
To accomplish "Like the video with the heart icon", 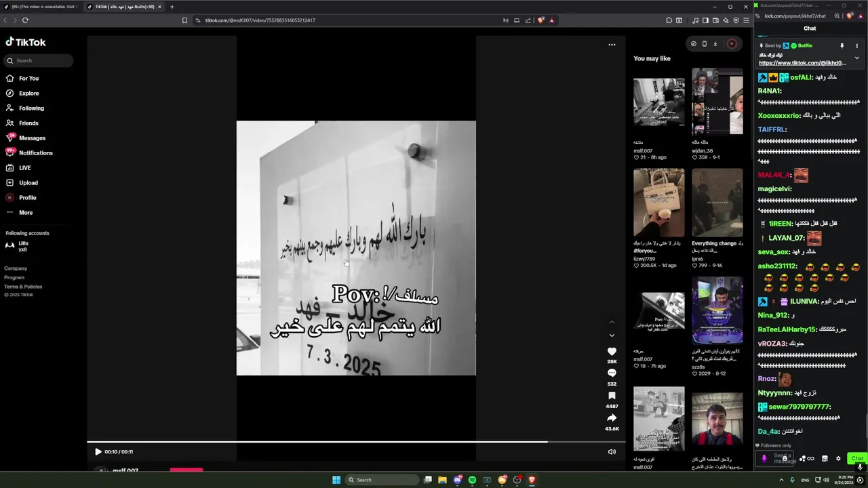I will [x=612, y=351].
